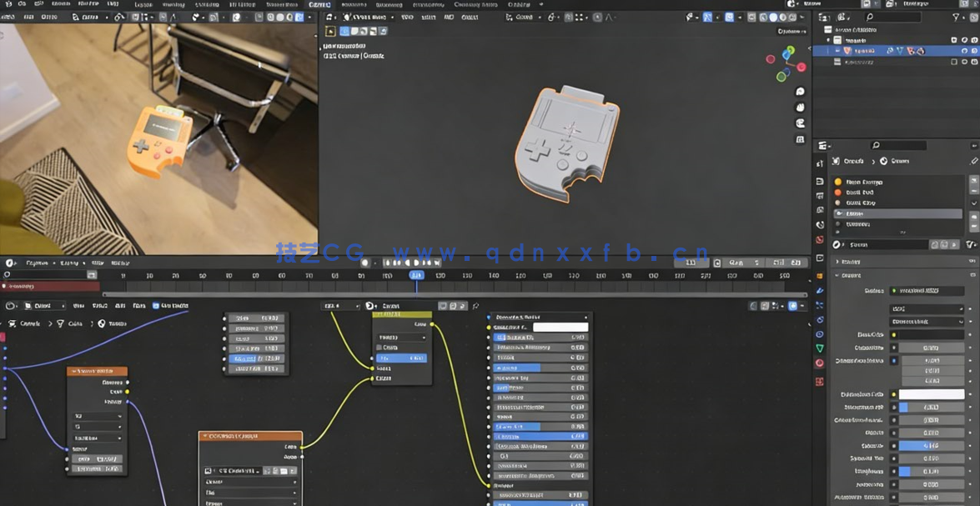The height and width of the screenshot is (506, 980).
Task: Disable render visibility camera toggle in Outliner
Action: pyautogui.click(x=973, y=51)
